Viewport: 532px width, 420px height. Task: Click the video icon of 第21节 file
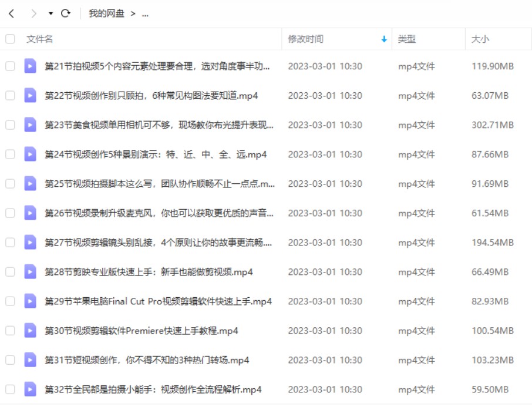[x=30, y=66]
